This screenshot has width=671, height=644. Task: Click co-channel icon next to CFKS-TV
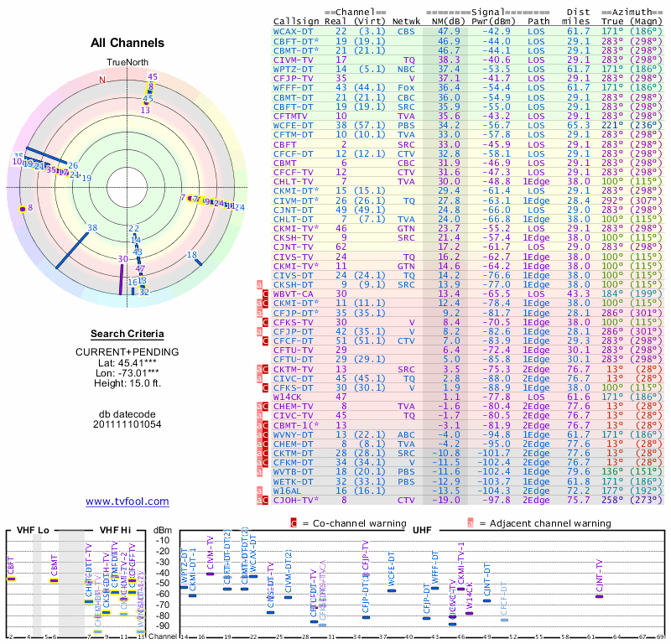coord(267,320)
